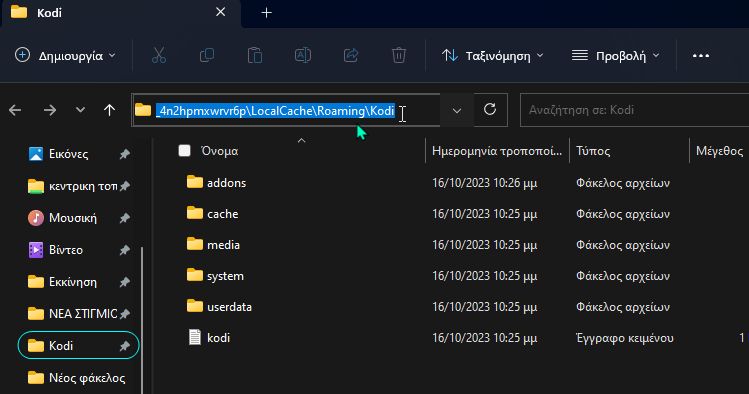Go up one folder level arrow
This screenshot has width=749, height=394.
[109, 110]
